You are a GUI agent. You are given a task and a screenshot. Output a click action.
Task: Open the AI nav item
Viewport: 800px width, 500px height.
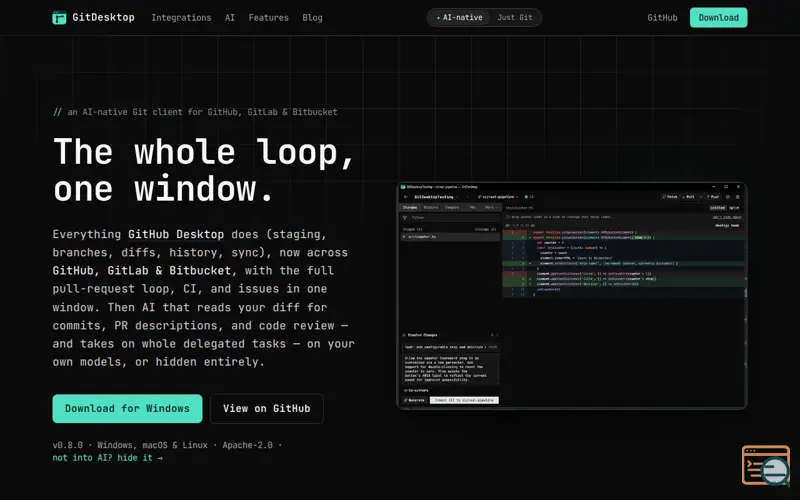pos(230,18)
